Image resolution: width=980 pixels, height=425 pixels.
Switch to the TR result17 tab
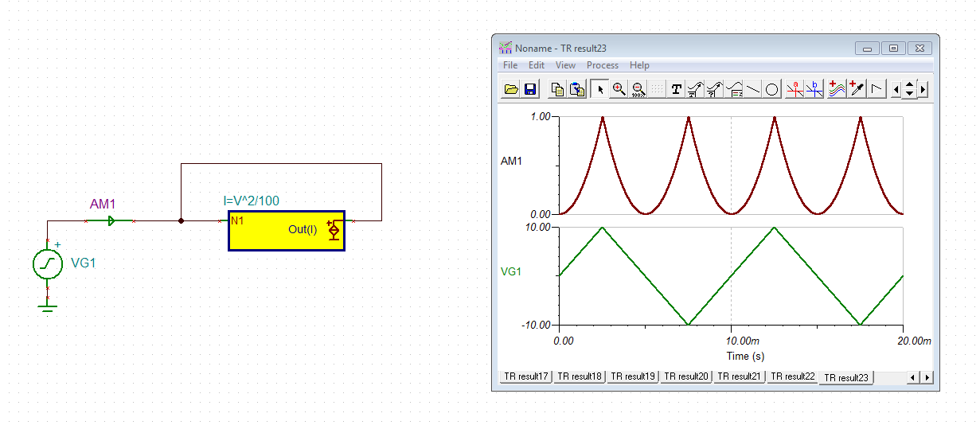[526, 376]
